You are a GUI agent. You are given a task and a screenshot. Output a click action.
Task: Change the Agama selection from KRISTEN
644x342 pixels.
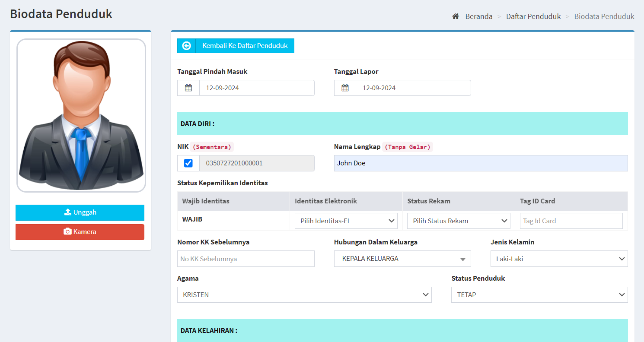click(304, 294)
